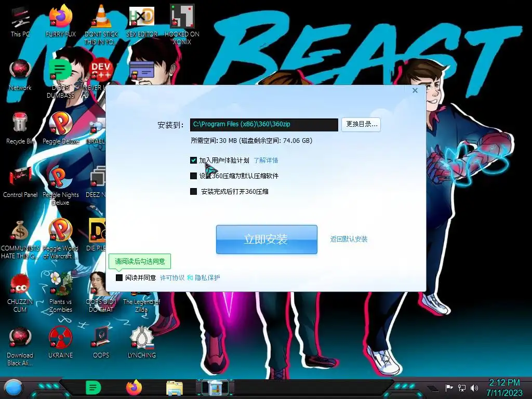Select the Peggle Nights Deluxe shortcut
The image size is (532, 399).
coord(60,186)
